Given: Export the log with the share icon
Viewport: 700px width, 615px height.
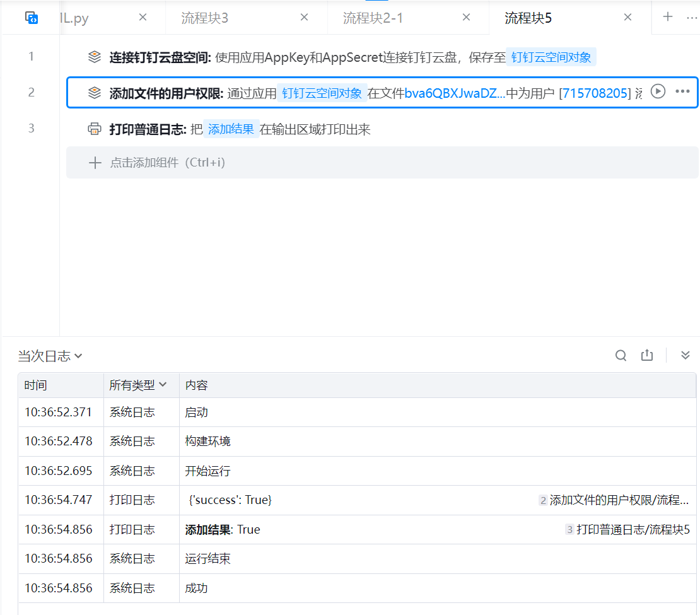Looking at the screenshot, I should point(647,355).
